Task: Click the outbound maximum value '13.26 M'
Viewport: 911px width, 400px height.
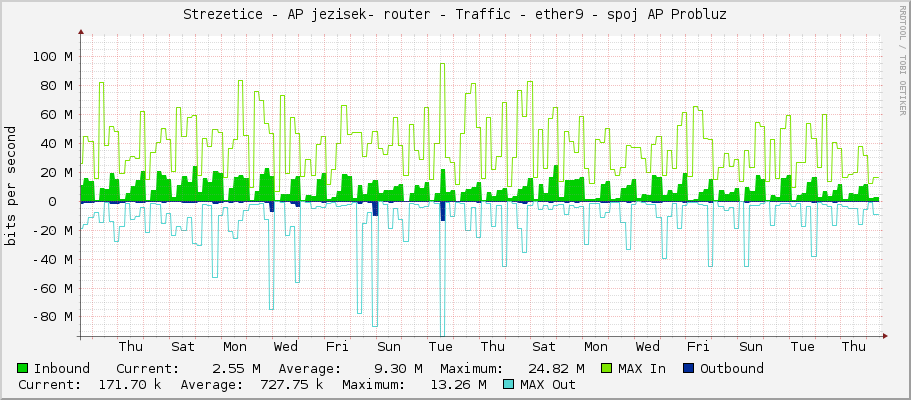Action: (x=458, y=385)
